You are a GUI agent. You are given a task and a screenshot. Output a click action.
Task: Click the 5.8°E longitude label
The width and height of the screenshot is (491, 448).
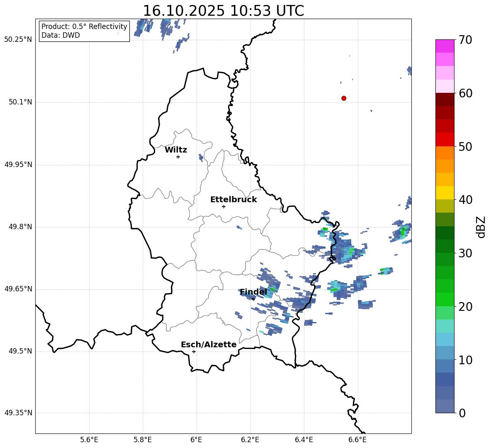coord(143,440)
